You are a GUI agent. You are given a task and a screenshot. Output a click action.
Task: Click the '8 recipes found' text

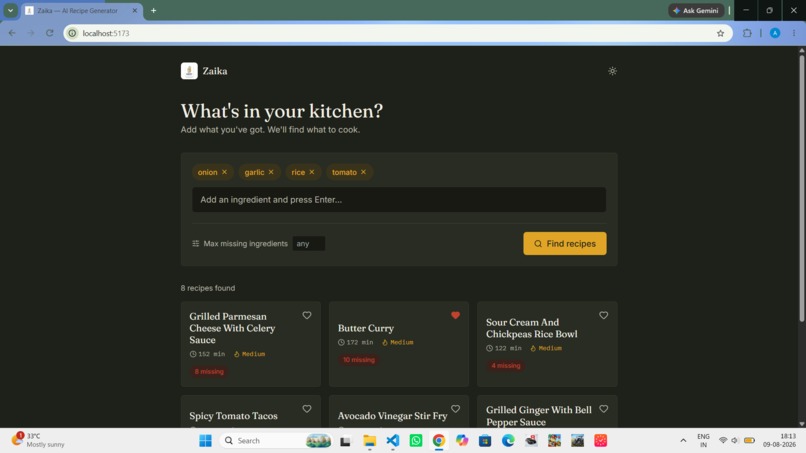coord(208,288)
